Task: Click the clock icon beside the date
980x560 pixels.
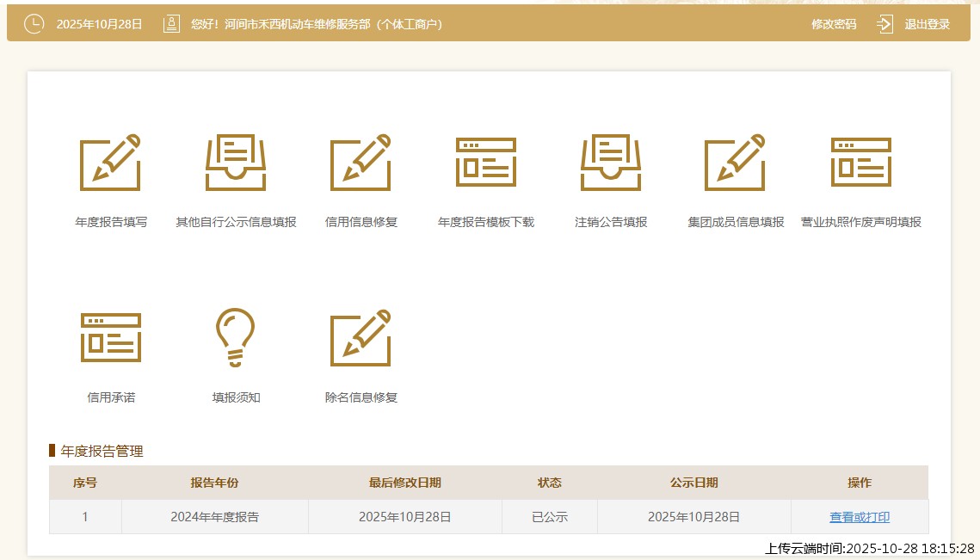Action: point(34,24)
